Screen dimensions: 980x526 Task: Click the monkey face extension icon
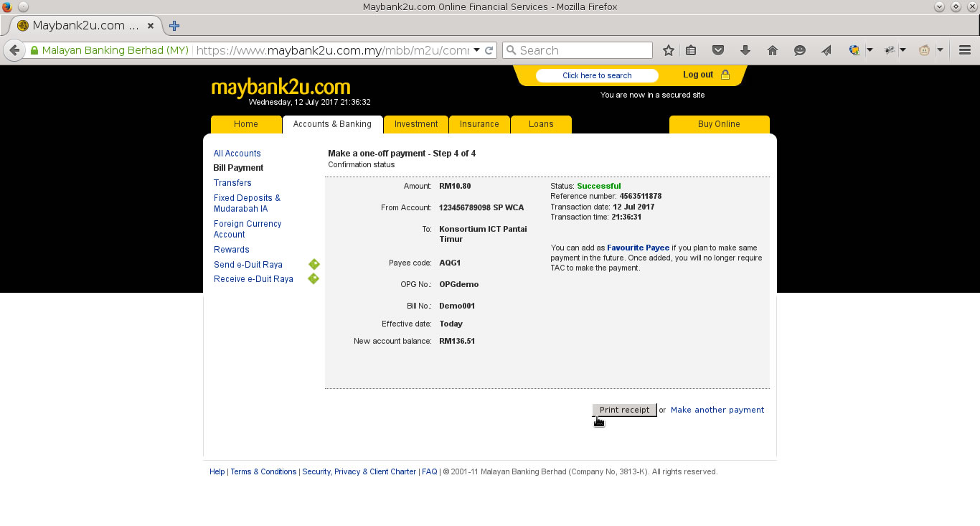tap(925, 50)
